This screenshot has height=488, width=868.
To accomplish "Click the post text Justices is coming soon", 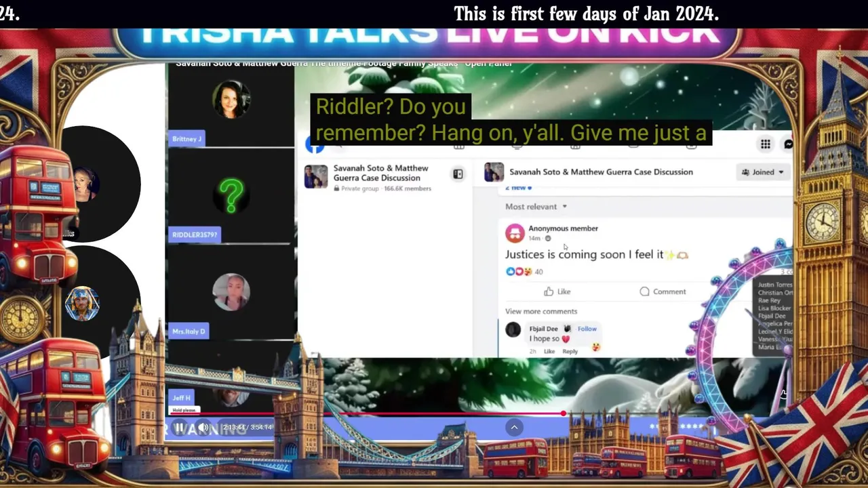I will coord(584,255).
